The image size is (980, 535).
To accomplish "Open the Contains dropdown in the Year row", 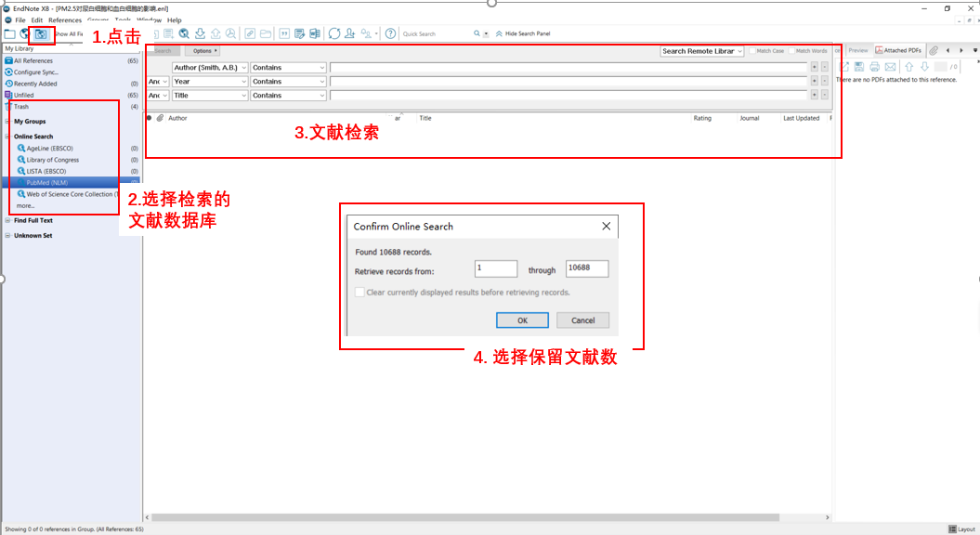I will (289, 82).
